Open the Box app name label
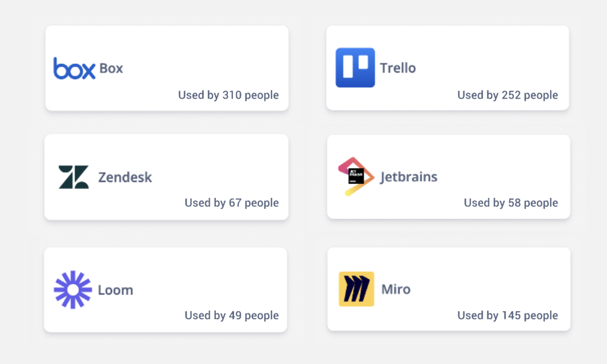The image size is (607, 364). 111,68
